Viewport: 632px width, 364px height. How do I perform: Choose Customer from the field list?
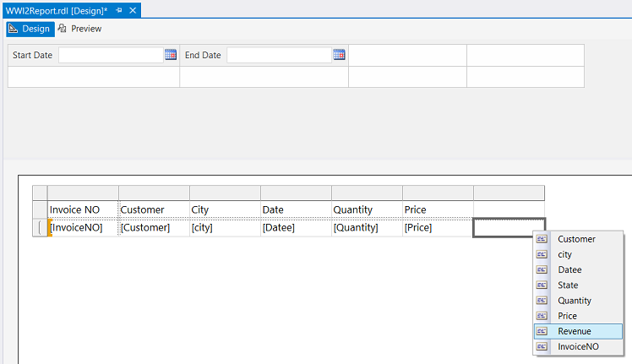tap(578, 239)
